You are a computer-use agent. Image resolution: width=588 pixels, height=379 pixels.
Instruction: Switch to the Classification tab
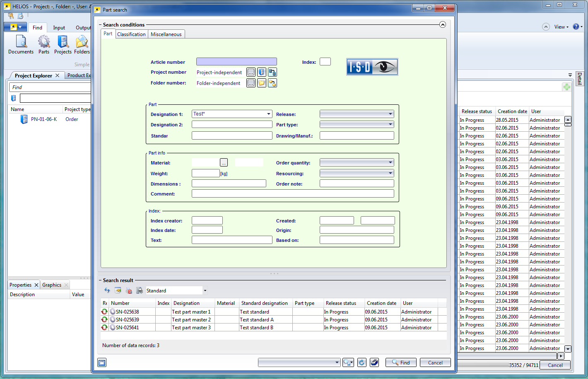pos(131,34)
